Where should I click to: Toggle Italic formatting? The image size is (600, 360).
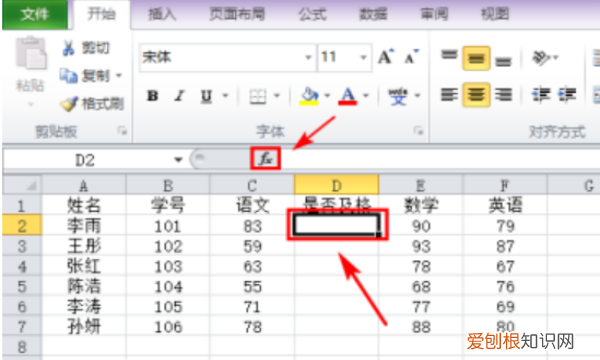pyautogui.click(x=179, y=95)
